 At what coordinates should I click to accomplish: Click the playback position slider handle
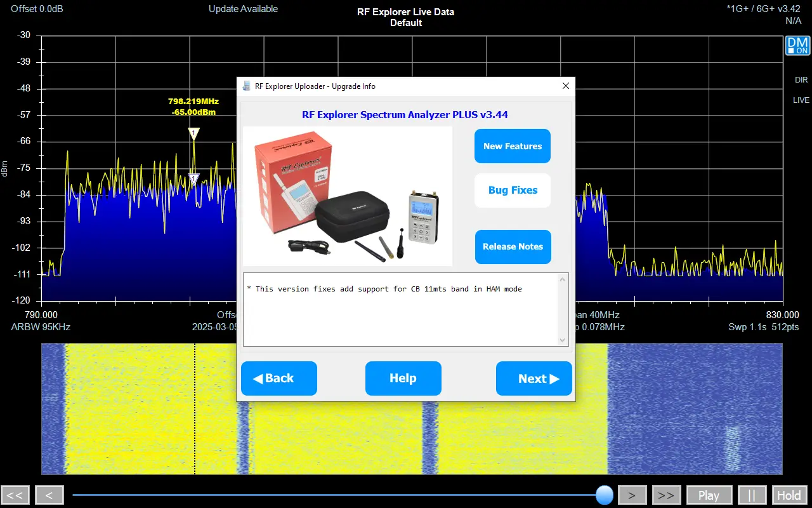[605, 495]
